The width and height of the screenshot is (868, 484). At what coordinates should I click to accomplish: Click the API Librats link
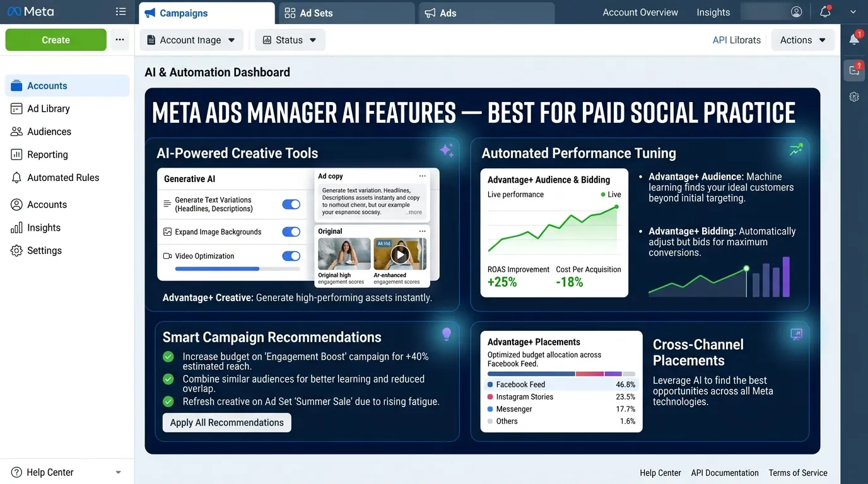(736, 40)
